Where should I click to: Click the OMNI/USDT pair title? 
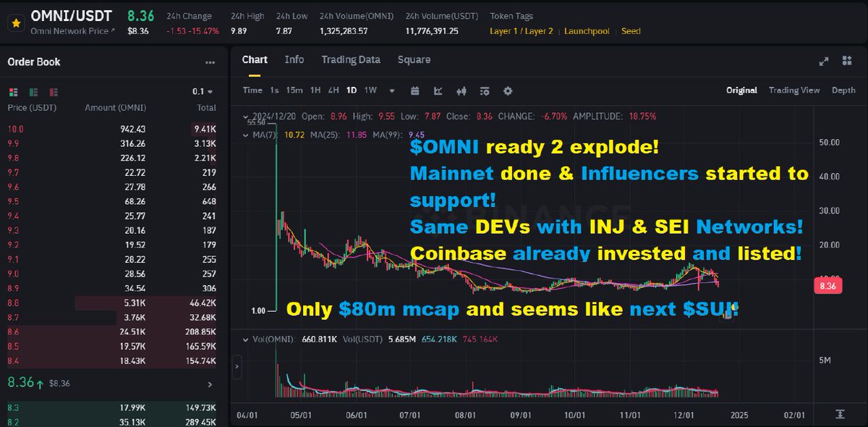click(72, 16)
